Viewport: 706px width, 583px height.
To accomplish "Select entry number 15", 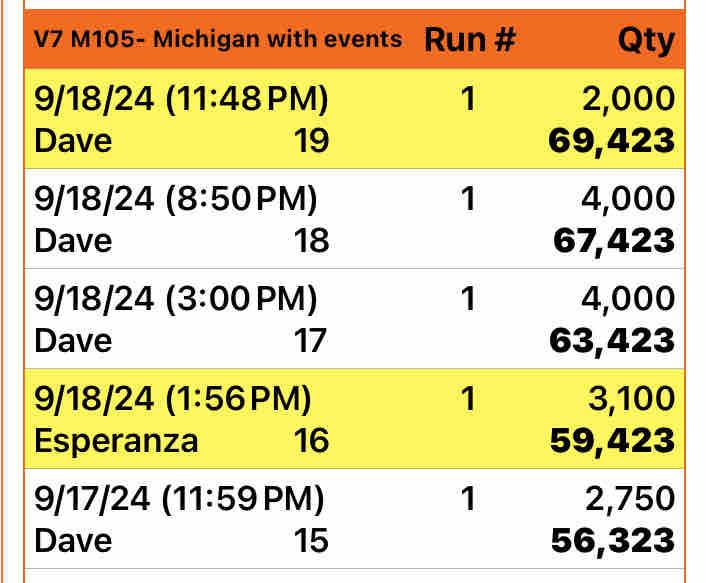I will click(311, 541).
